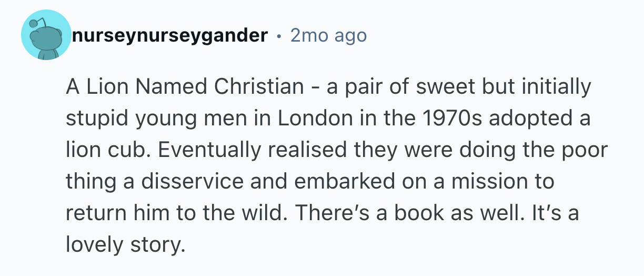Click the dot separator before the timestamp
This screenshot has height=276, width=644.
pyautogui.click(x=278, y=36)
